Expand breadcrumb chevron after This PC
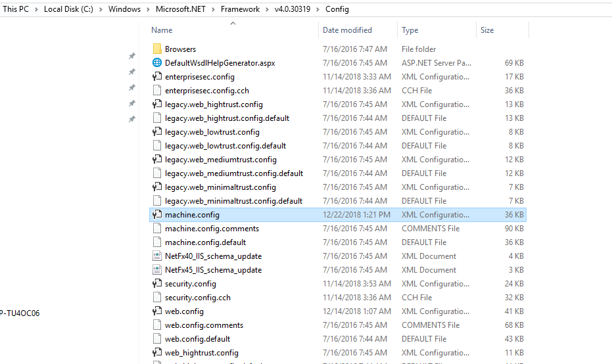 pyautogui.click(x=36, y=9)
